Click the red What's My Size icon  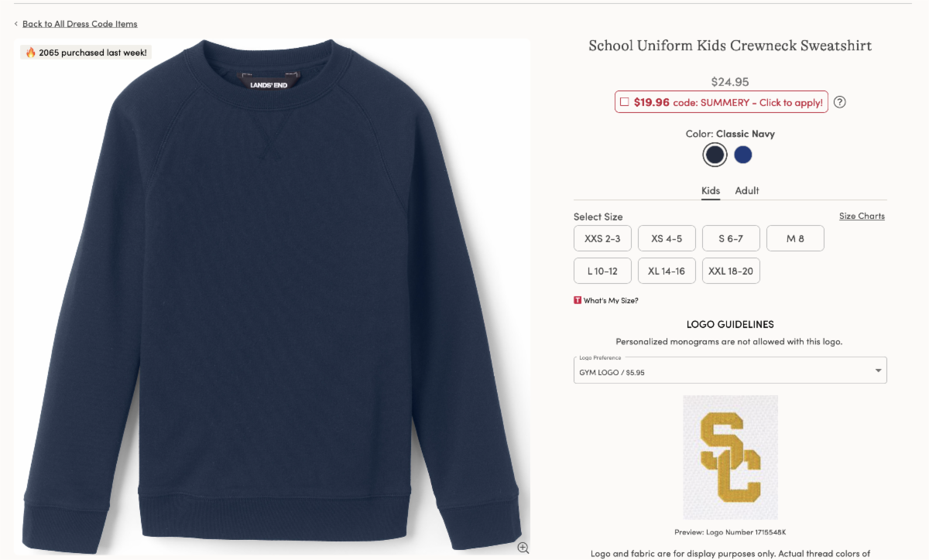(x=578, y=300)
